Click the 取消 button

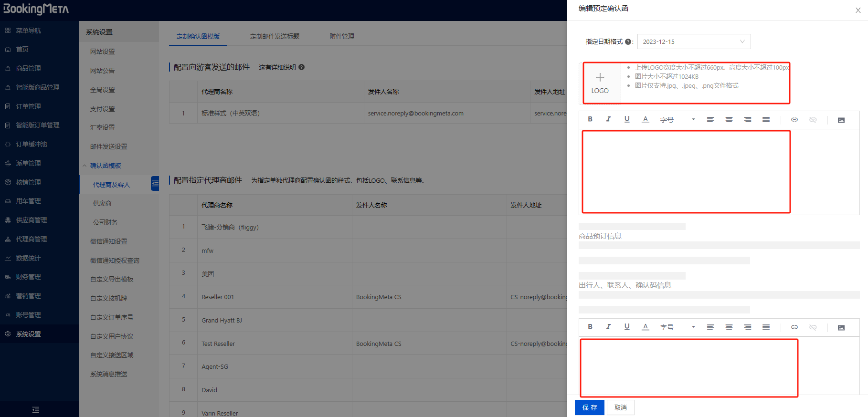click(x=620, y=407)
